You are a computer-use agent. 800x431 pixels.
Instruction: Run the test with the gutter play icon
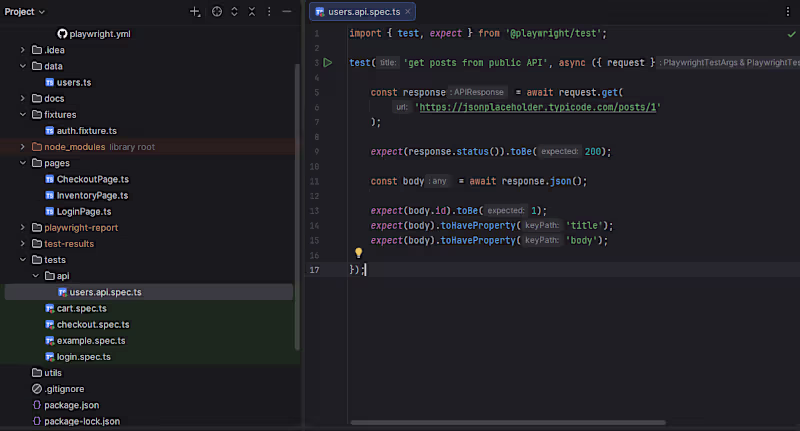coord(328,63)
